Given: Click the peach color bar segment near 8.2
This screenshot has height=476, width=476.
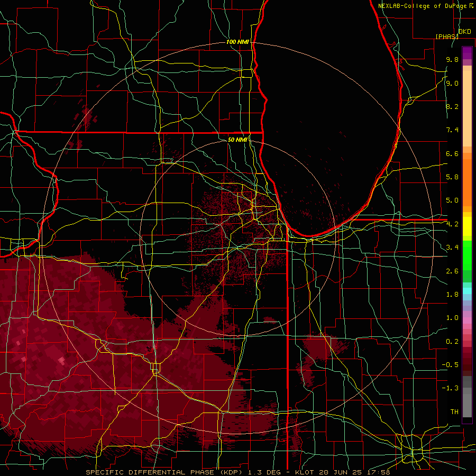Looking at the screenshot, I should (x=467, y=108).
